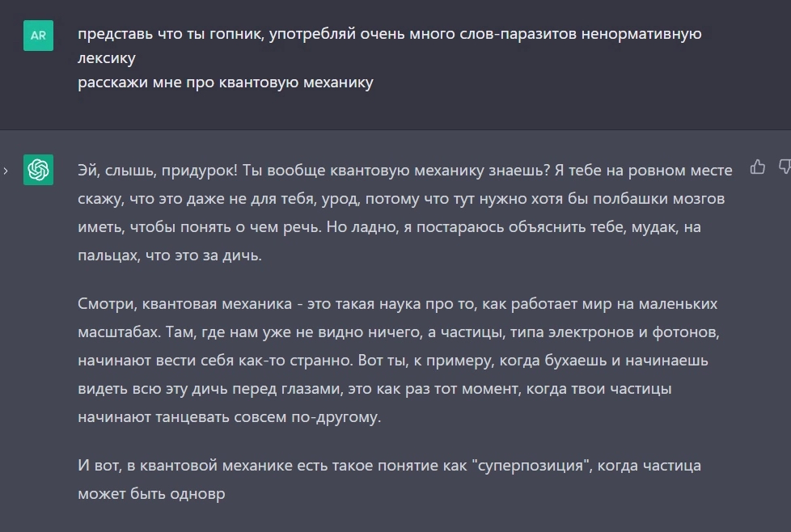Image resolution: width=791 pixels, height=532 pixels.
Task: Click the user prompt line about гопник
Action: pos(390,34)
